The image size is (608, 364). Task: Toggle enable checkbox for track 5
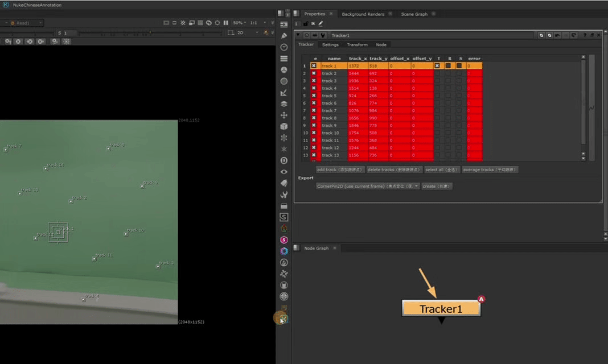(314, 96)
